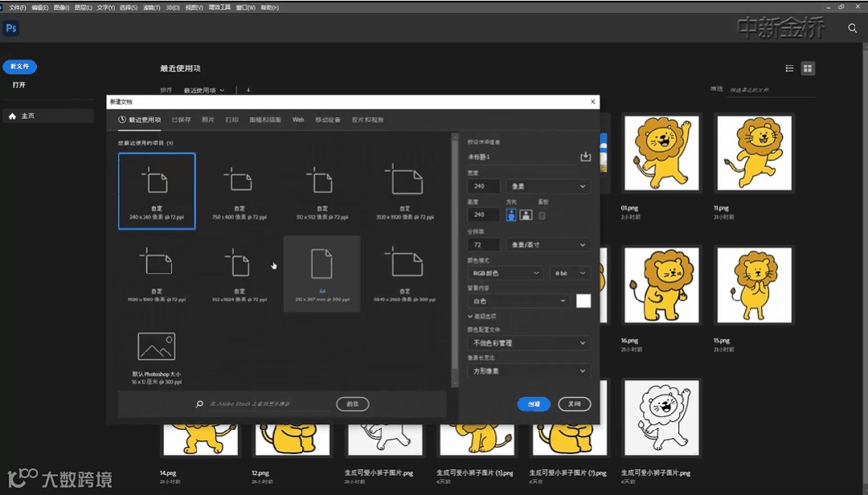Pick the 3120 x 1920 像素 custom preset
868x495 pixels.
coord(404,191)
